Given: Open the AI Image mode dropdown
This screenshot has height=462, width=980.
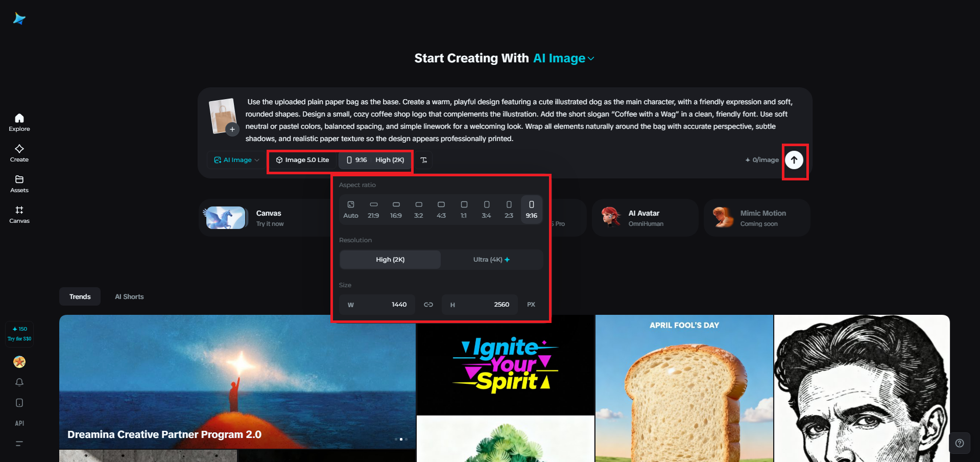Looking at the screenshot, I should coord(236,160).
